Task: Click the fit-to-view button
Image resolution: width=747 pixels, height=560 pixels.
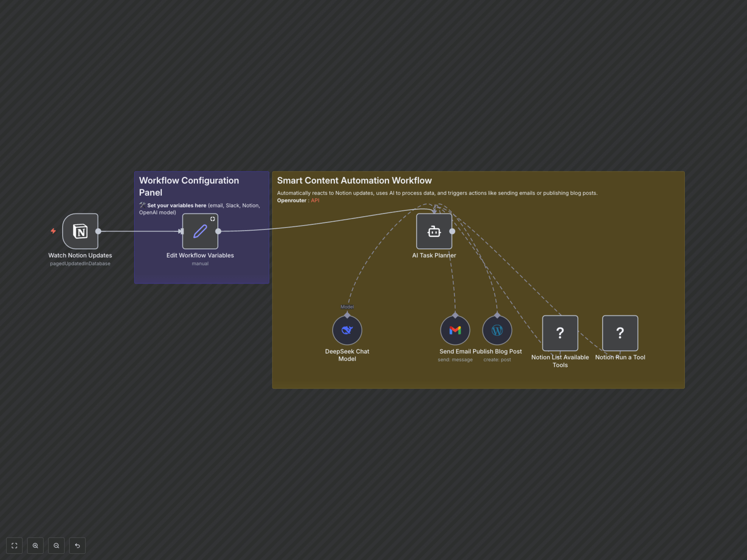Action: (14, 545)
